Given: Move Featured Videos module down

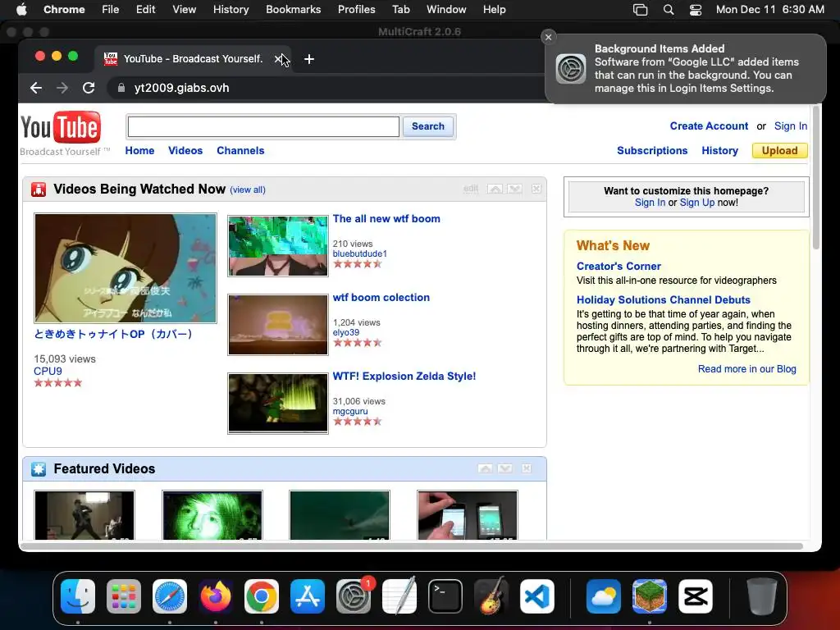Looking at the screenshot, I should click(505, 468).
